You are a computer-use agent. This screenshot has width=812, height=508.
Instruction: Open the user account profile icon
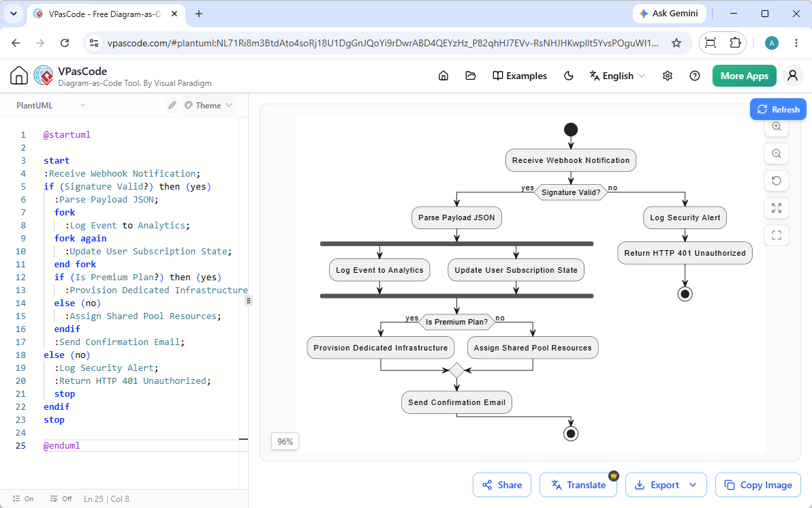coord(792,76)
